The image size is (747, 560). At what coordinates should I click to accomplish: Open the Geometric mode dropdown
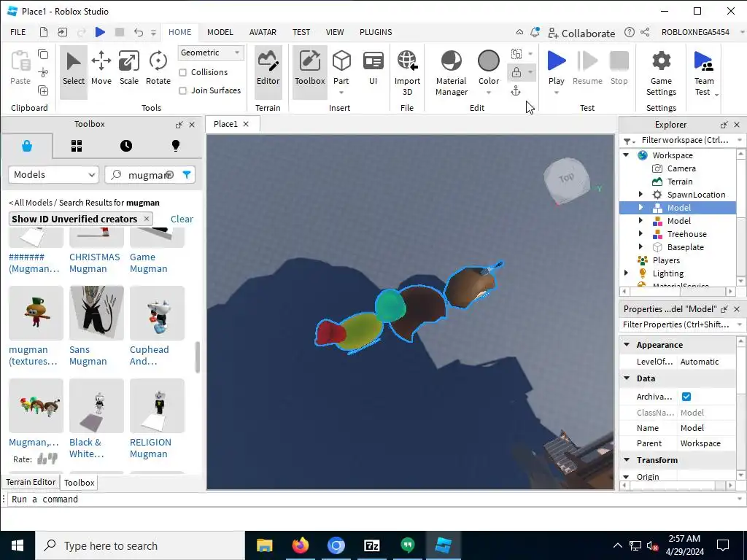pos(211,52)
